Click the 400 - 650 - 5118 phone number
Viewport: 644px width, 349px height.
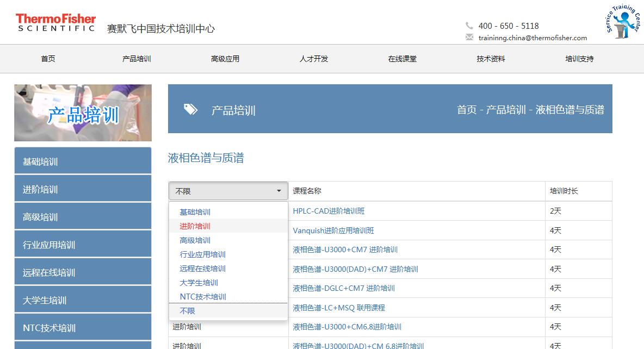click(x=509, y=26)
